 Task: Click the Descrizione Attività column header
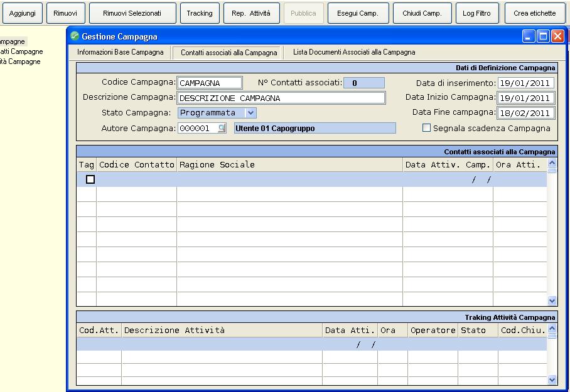click(222, 331)
